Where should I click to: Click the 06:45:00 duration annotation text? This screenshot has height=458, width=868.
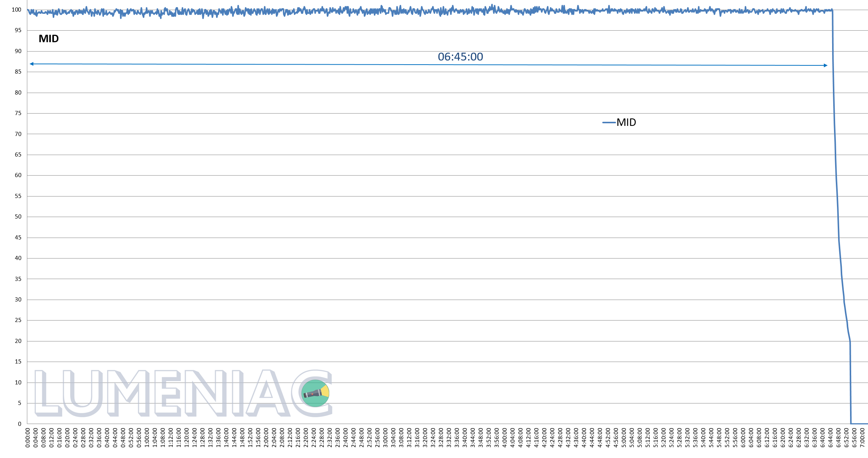click(460, 57)
